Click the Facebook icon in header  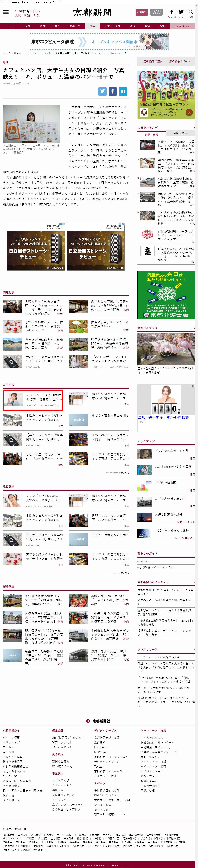[171, 12]
